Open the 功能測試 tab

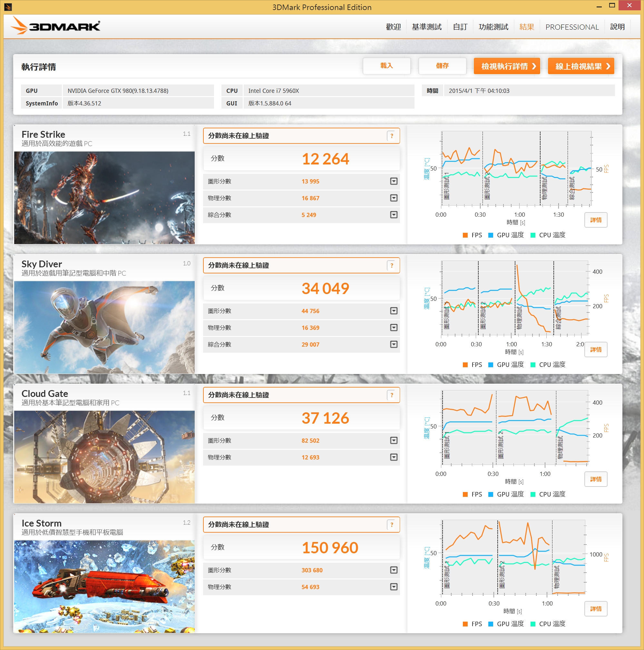(493, 27)
